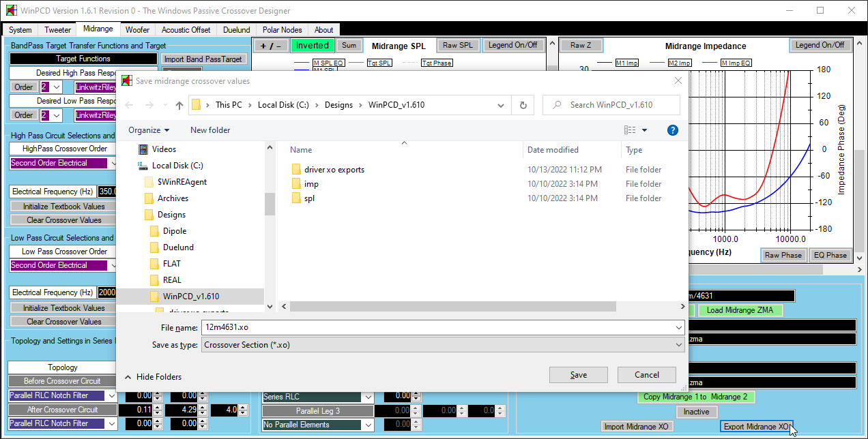Click the Videos icon in navigation tree

(x=143, y=149)
